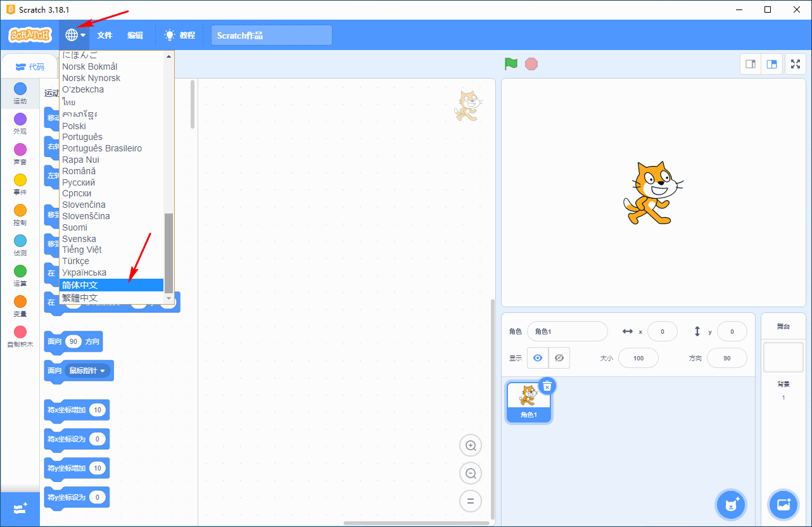The height and width of the screenshot is (527, 812).
Task: Delete sprite 角色1 with trash icon
Action: [547, 386]
